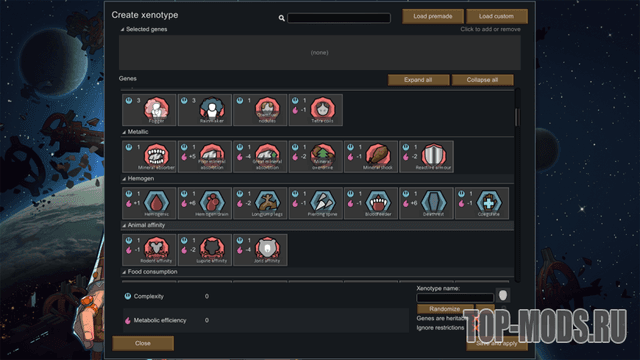Toggle the Genes are heritable checkbox
This screenshot has width=640, height=360.
(475, 318)
